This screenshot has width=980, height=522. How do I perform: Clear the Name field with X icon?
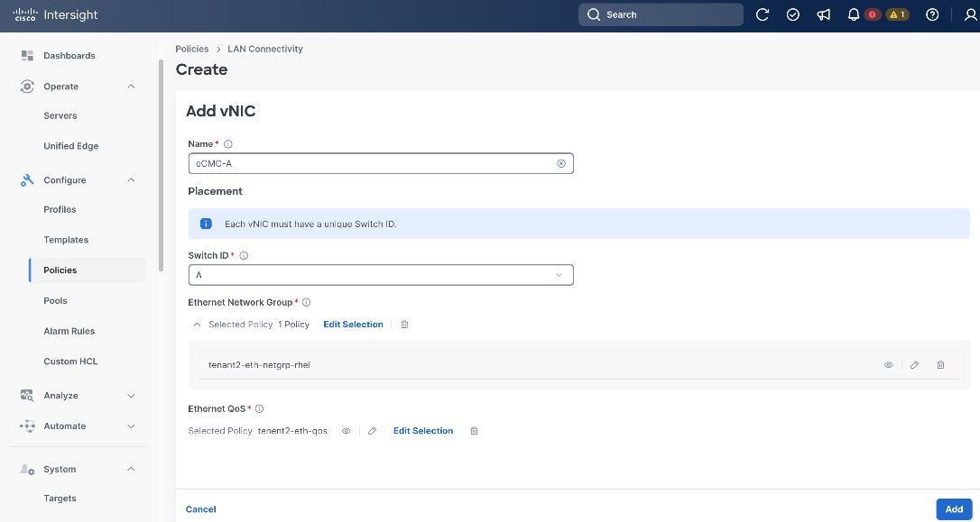click(561, 163)
